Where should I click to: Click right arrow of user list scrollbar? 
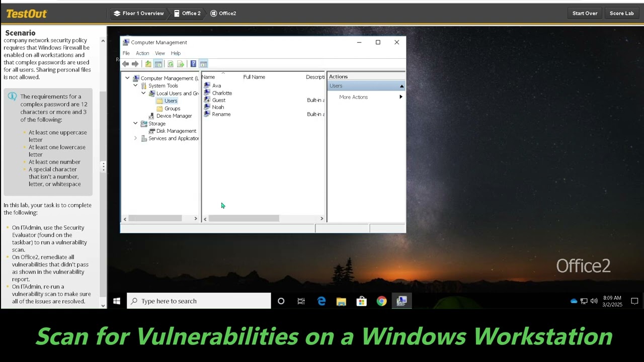point(322,218)
